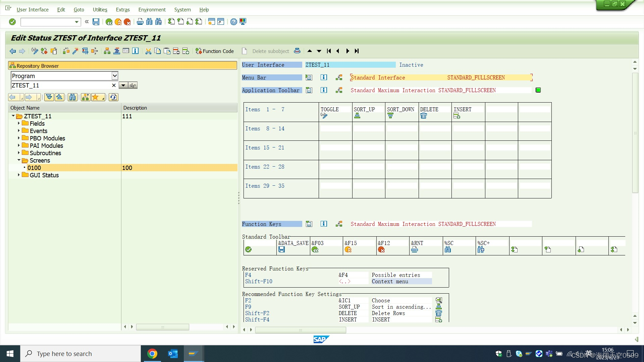This screenshot has width=644, height=362.
Task: Open the Program object type dropdown
Action: click(115, 76)
